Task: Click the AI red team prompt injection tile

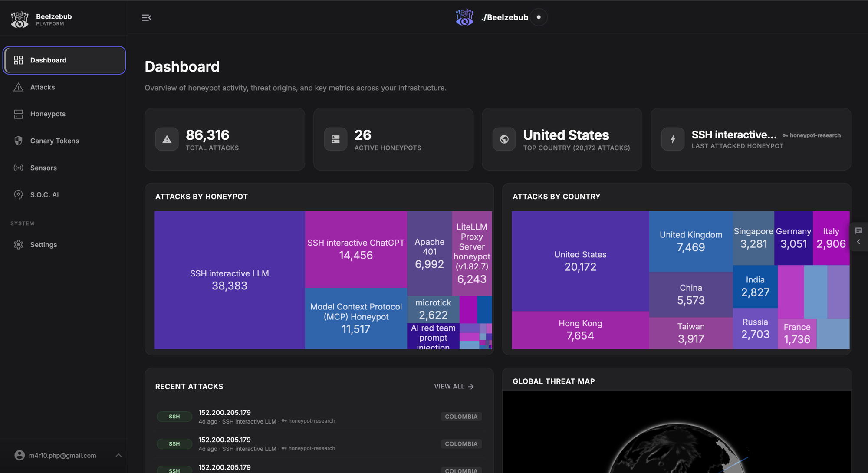Action: coord(433,336)
